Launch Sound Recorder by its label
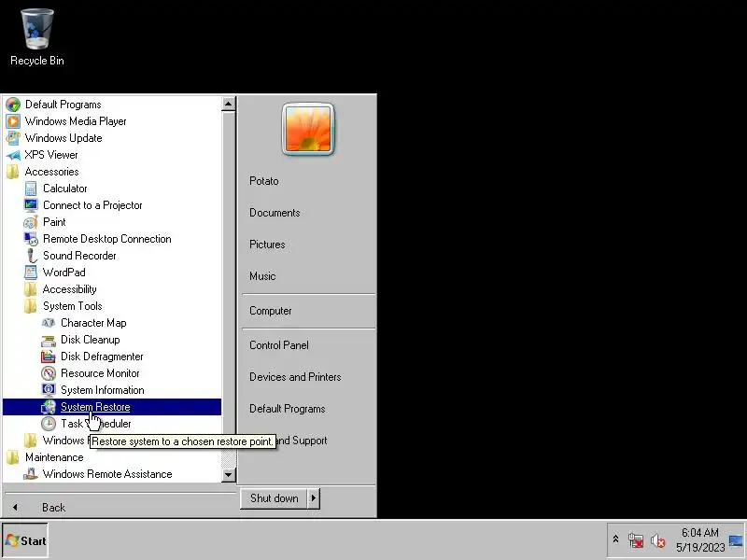Image resolution: width=747 pixels, height=560 pixels. pos(79,256)
